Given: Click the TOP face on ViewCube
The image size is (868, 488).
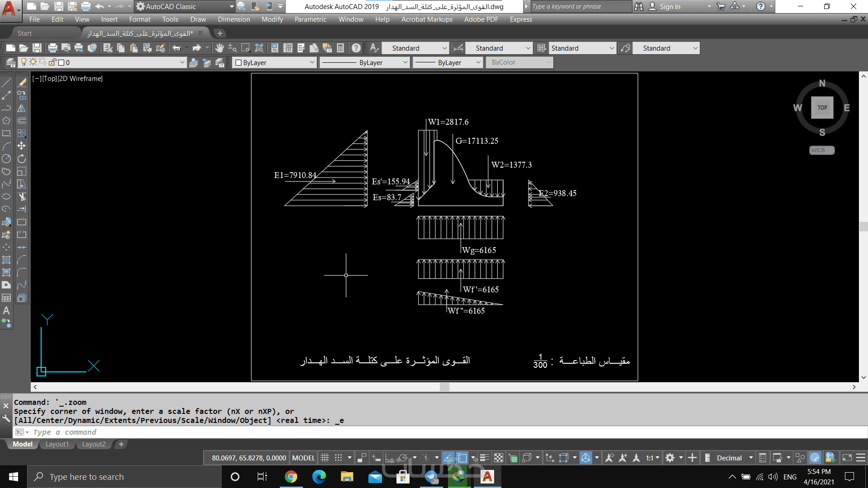Looking at the screenshot, I should click(822, 108).
